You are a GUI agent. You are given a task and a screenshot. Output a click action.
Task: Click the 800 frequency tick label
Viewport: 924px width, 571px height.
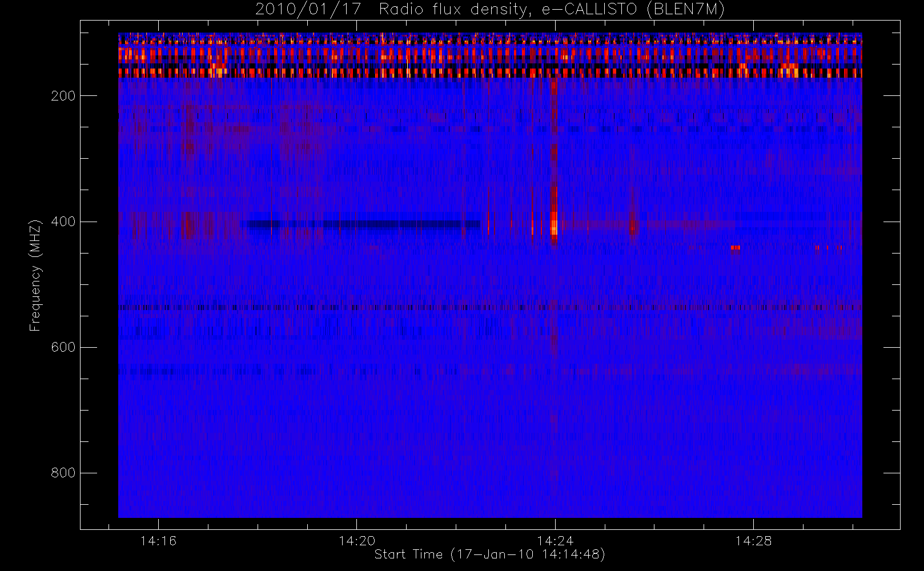(63, 473)
